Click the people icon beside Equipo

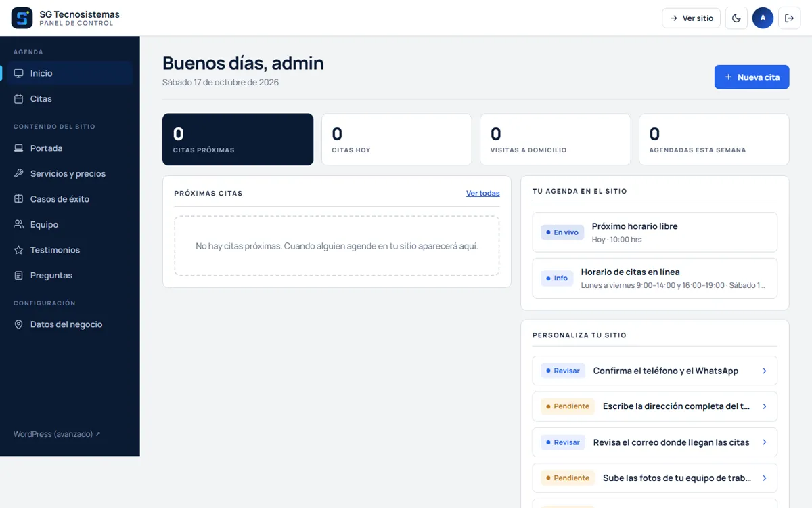[x=19, y=224]
